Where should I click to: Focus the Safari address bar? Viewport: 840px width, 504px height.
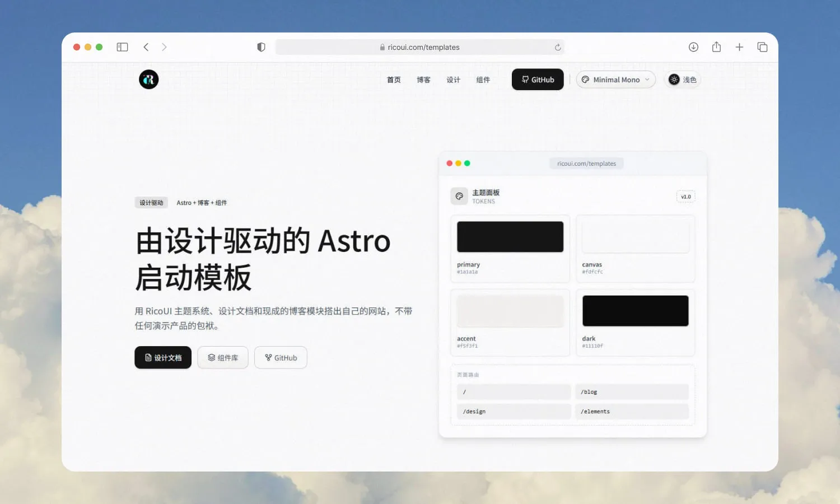419,47
